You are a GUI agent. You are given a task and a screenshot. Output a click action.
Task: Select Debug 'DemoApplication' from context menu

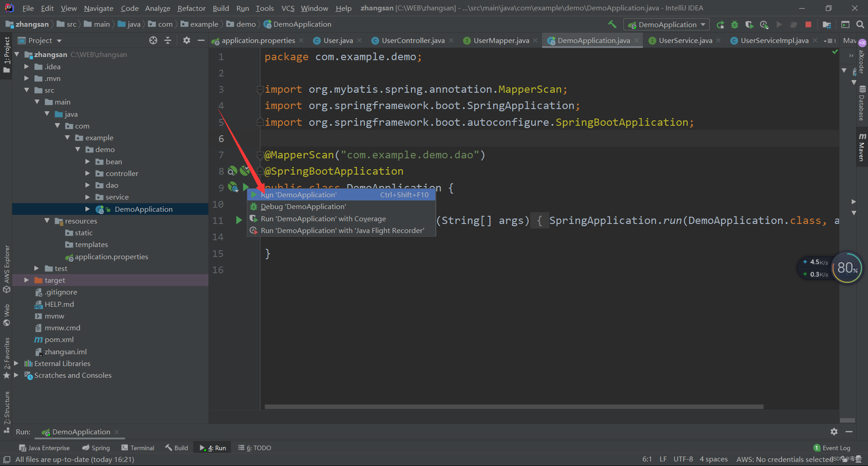point(341,206)
